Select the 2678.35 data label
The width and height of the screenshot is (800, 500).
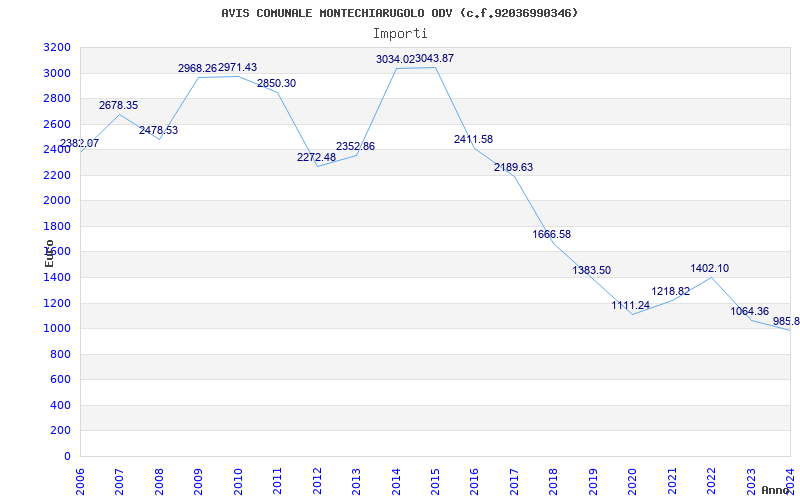(x=118, y=106)
